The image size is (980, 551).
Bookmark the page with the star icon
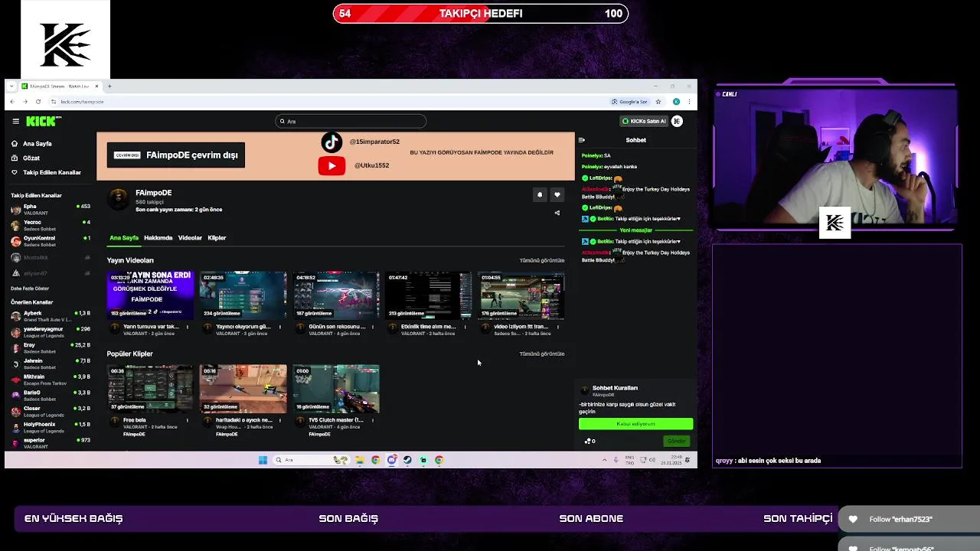pyautogui.click(x=658, y=102)
